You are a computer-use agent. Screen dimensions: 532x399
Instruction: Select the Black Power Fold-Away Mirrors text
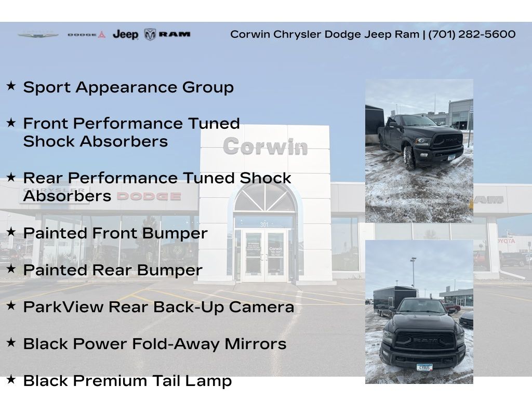point(155,344)
